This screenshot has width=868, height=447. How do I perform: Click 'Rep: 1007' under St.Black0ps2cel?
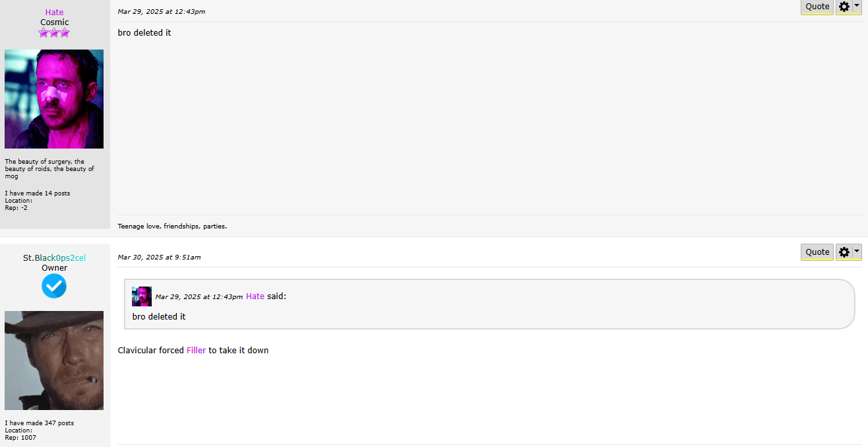[20, 438]
